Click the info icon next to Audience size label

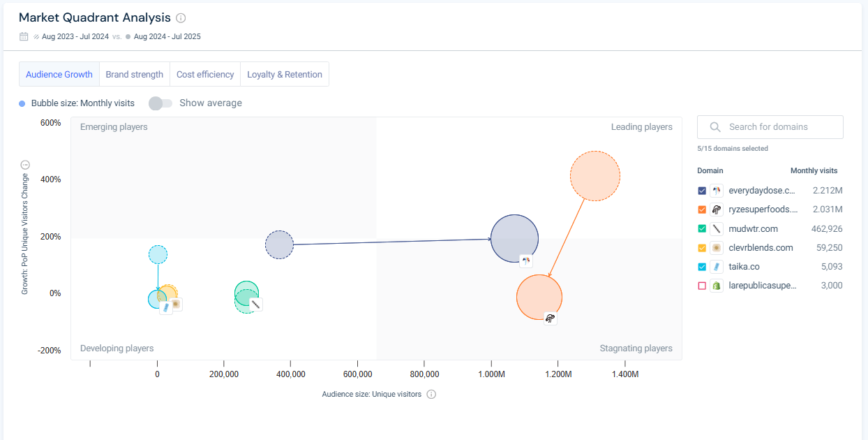[431, 395]
